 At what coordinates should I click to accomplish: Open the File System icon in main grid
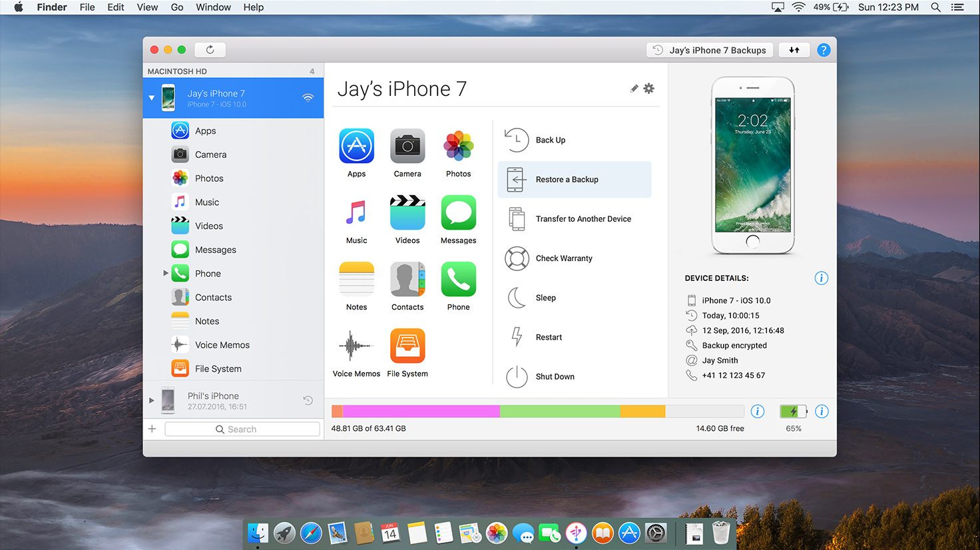[407, 346]
